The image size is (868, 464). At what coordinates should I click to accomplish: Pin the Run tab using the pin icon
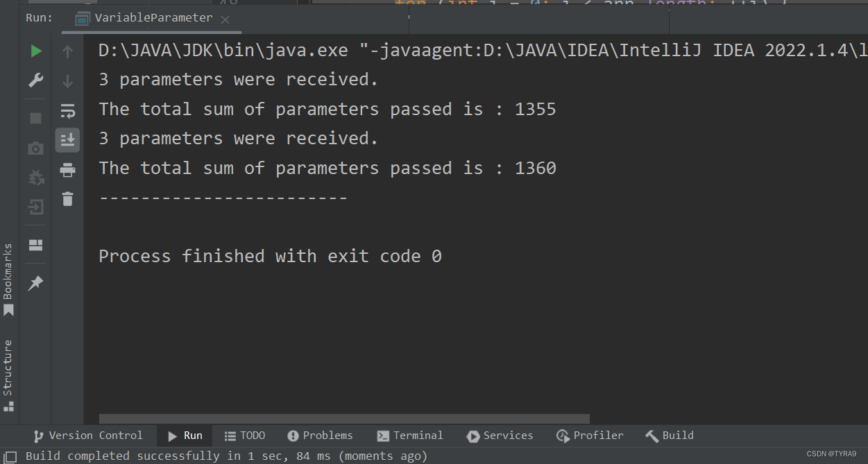click(x=35, y=282)
